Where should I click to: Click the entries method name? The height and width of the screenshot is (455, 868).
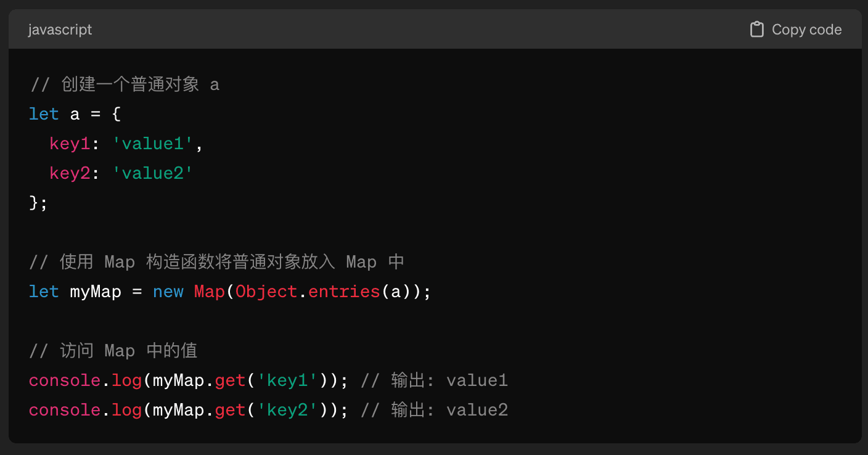coord(344,292)
